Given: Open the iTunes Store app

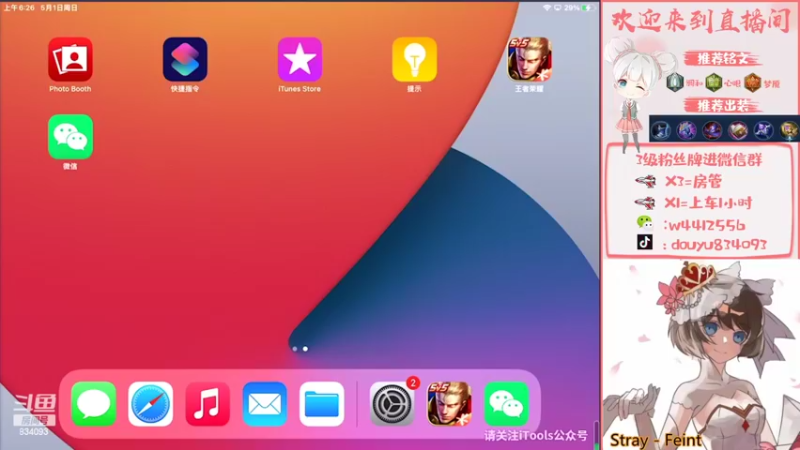Looking at the screenshot, I should tap(300, 59).
